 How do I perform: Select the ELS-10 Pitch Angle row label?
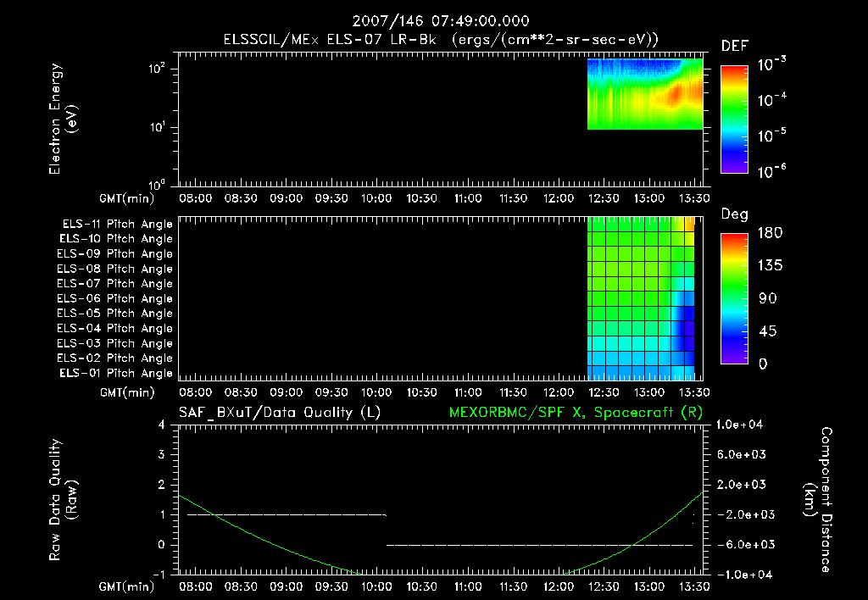(x=116, y=239)
